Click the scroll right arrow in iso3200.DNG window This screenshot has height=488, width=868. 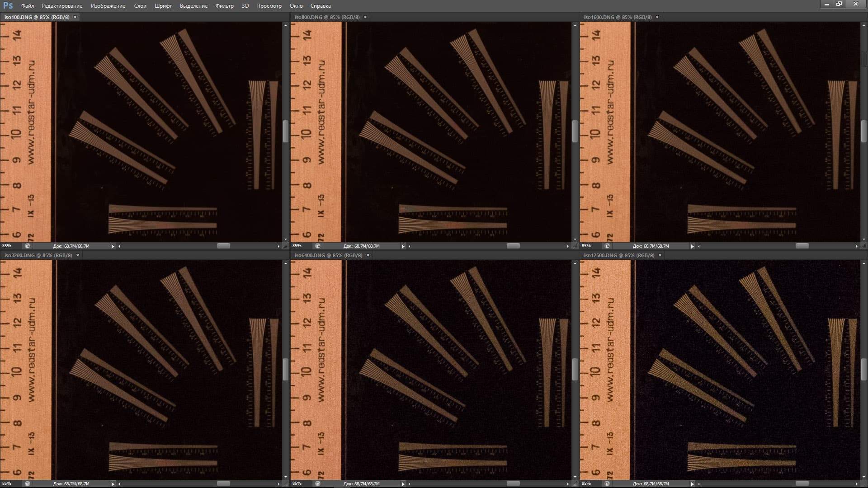click(278, 484)
